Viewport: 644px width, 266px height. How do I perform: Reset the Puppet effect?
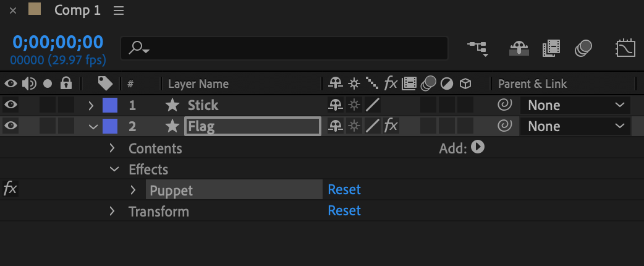[344, 189]
